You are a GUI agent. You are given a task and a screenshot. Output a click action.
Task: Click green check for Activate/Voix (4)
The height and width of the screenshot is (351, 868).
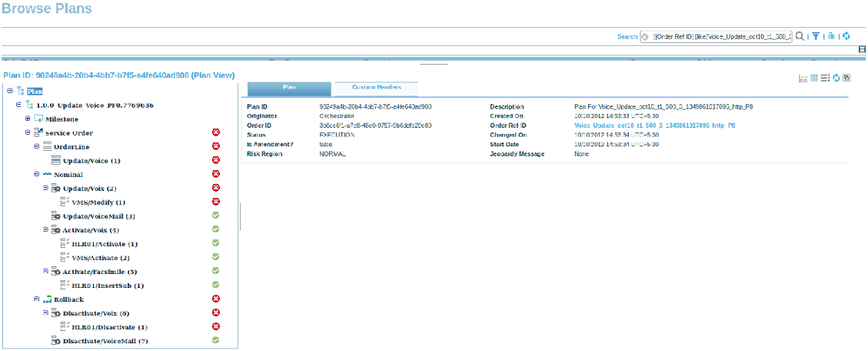[x=216, y=229]
